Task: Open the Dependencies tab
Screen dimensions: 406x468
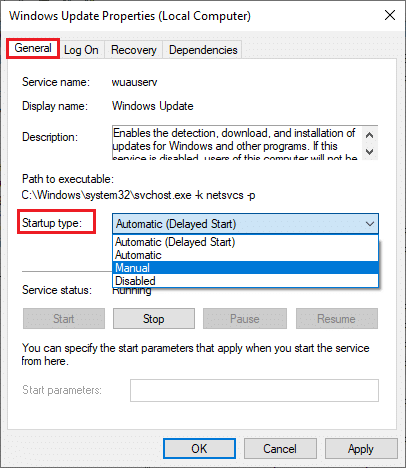Action: click(203, 50)
